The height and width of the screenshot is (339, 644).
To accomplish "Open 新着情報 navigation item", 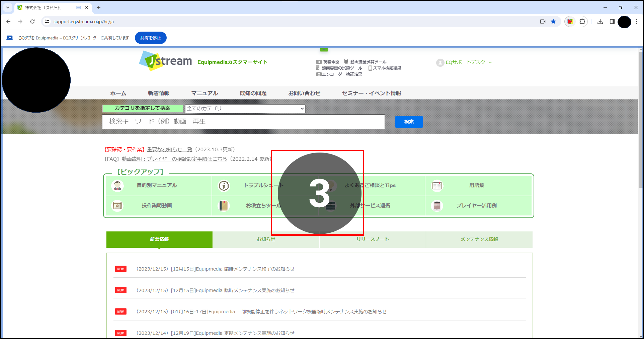I will coord(159,93).
